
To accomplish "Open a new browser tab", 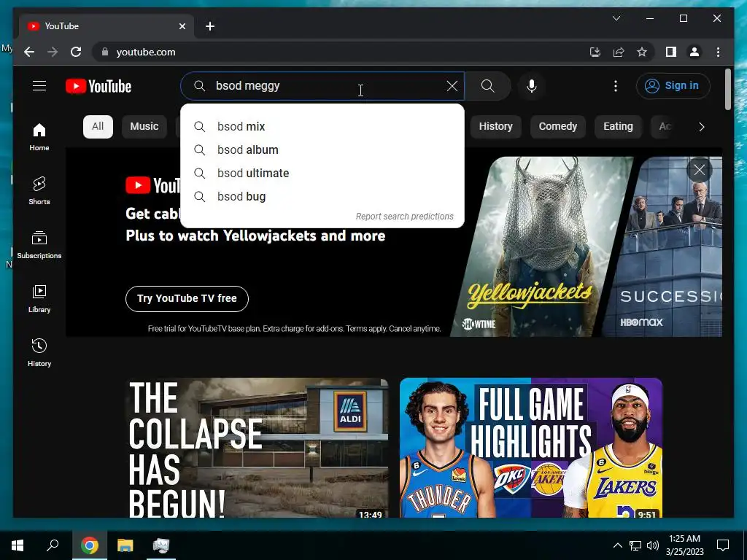I will click(210, 26).
